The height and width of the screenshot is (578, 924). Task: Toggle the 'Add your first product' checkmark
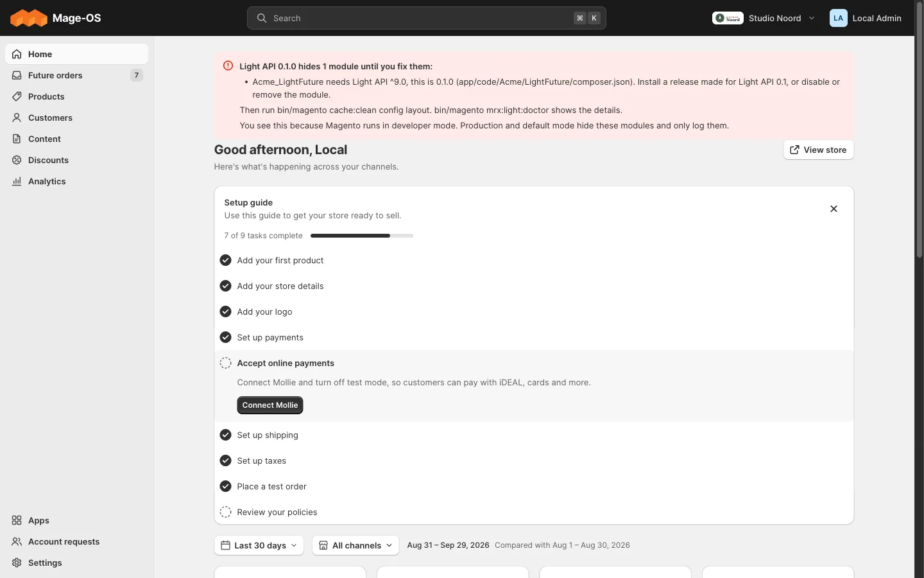pos(225,260)
